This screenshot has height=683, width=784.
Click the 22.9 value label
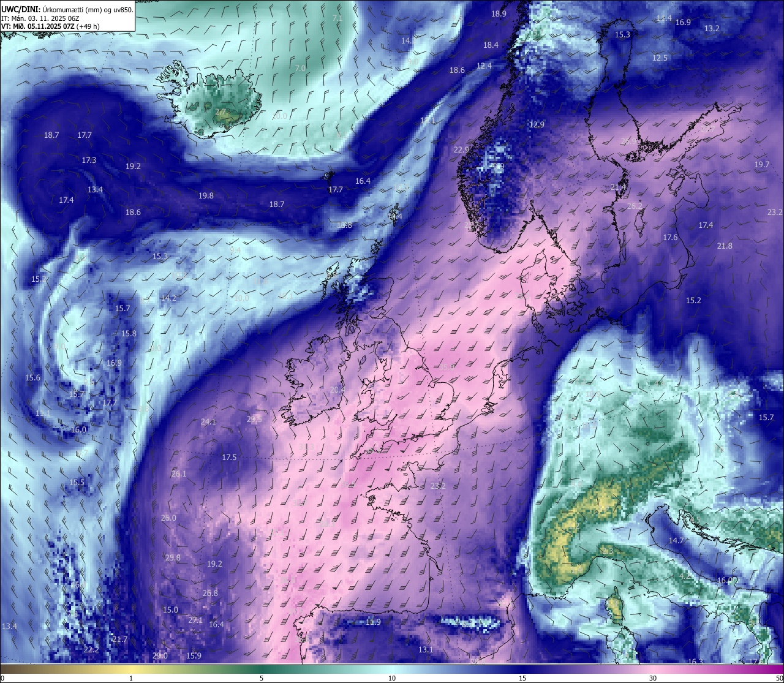click(461, 150)
